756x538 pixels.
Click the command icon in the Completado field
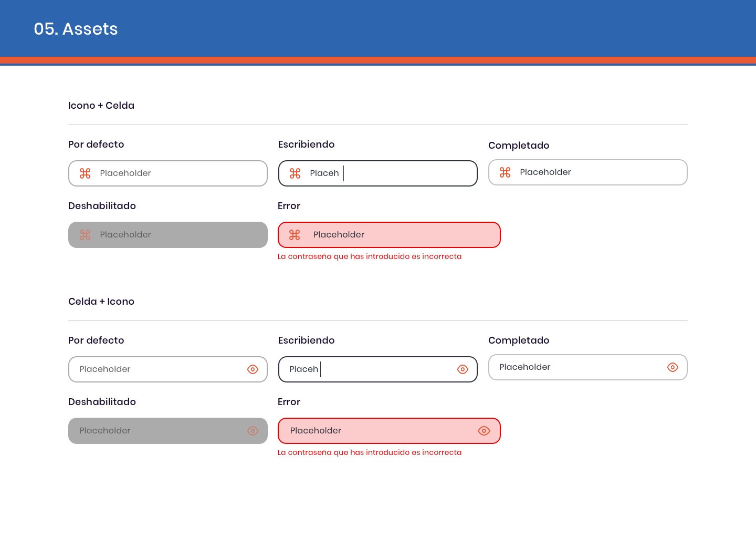point(505,172)
